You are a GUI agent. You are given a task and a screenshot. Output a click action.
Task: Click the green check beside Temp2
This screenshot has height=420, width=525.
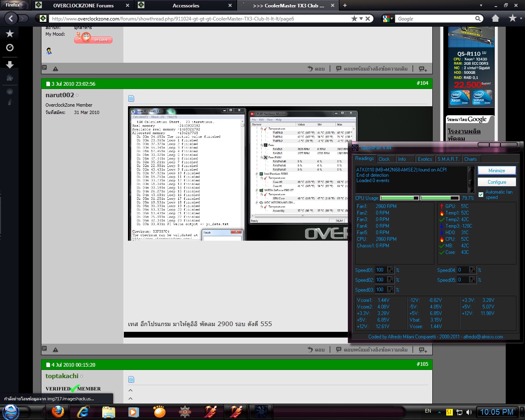pos(442,219)
